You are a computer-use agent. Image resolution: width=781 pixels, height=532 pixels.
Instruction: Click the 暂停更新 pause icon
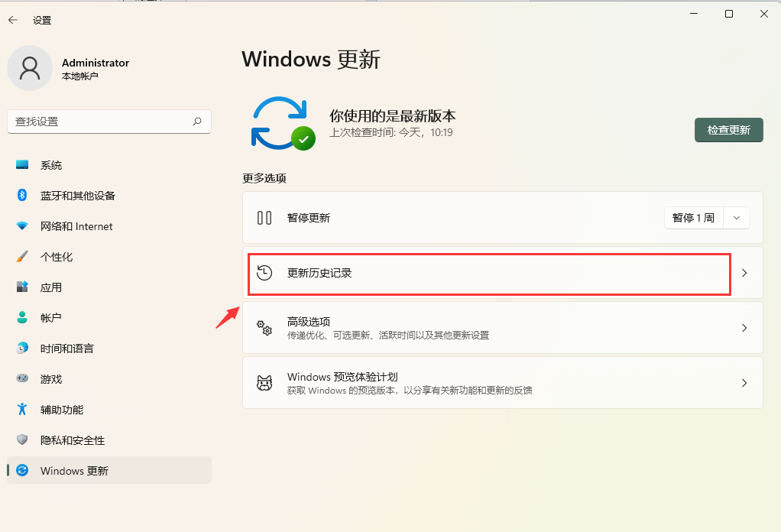click(264, 217)
